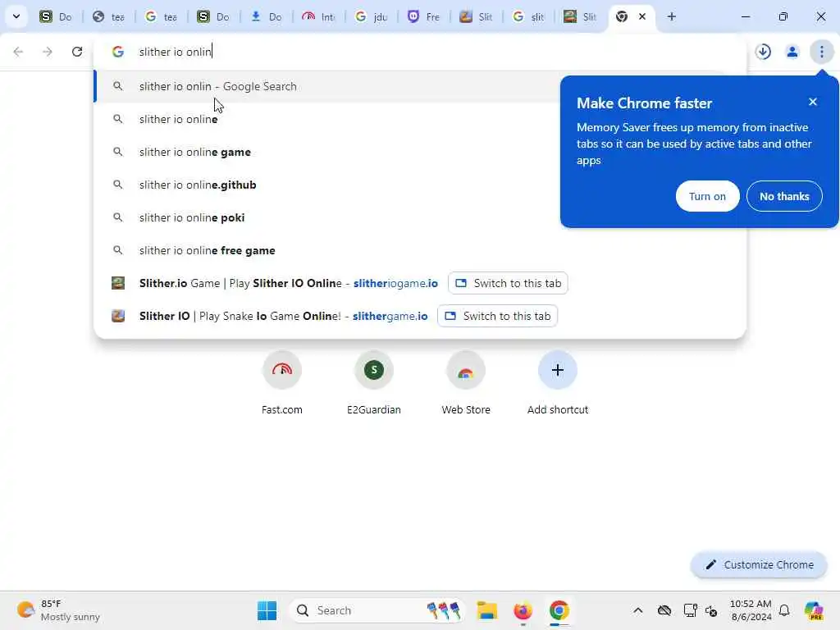840x630 pixels.
Task: Open the Chrome three-dot menu
Action: (x=821, y=52)
